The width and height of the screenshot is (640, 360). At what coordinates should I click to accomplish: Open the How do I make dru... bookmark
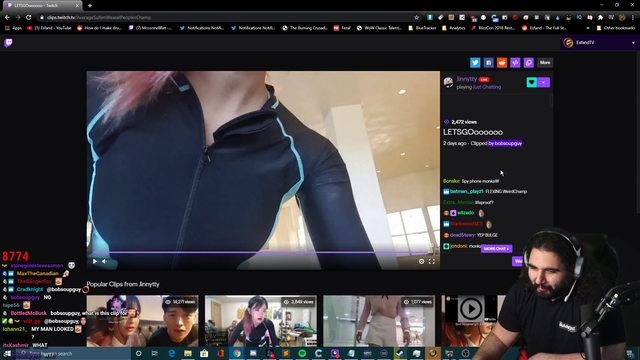click(100, 28)
